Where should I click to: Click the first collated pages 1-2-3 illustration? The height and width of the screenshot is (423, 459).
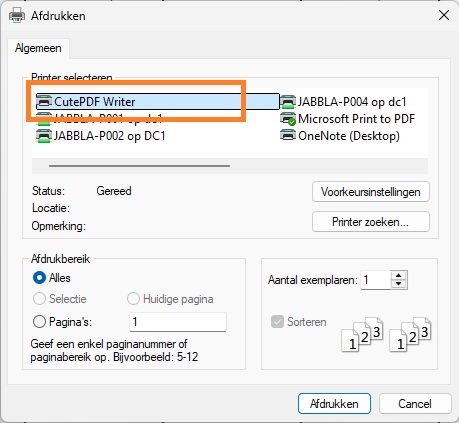pyautogui.click(x=362, y=334)
